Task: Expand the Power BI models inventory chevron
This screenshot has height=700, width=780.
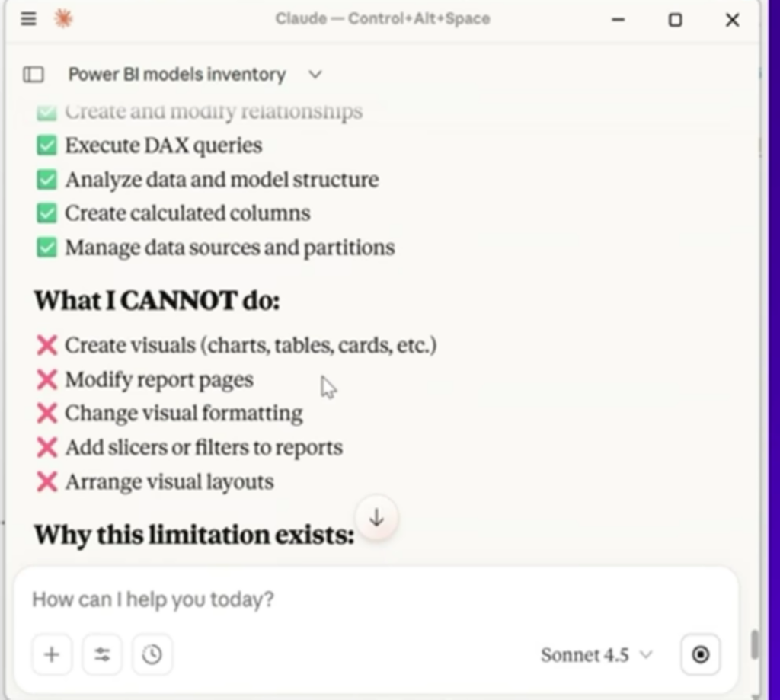Action: [315, 75]
